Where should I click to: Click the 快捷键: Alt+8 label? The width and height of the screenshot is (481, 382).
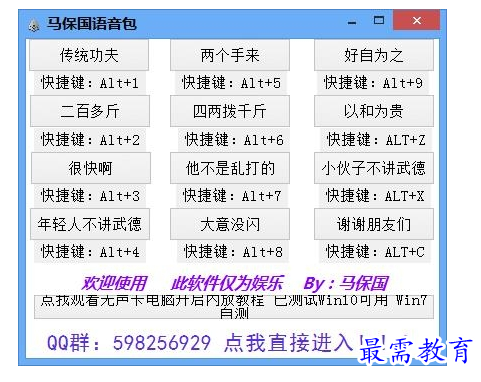coord(233,252)
